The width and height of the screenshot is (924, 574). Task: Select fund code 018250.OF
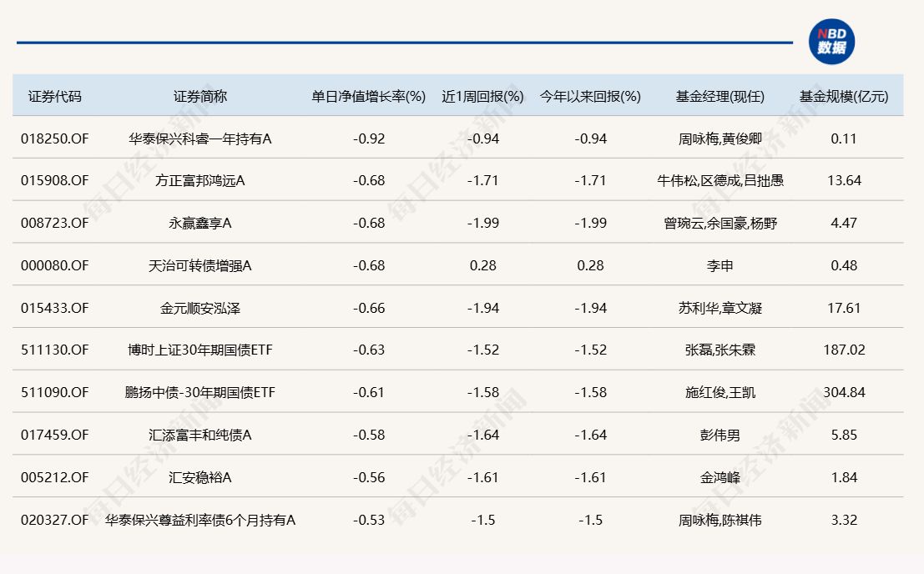(55, 138)
